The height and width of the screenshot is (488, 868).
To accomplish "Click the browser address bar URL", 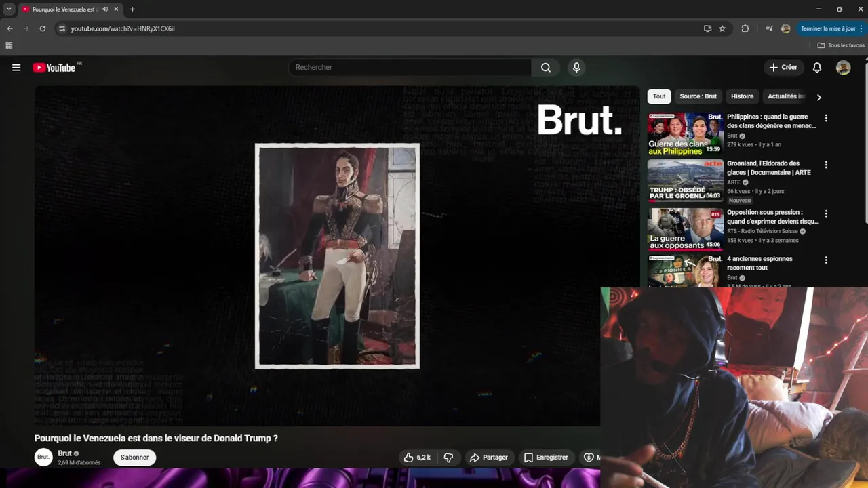I will tap(123, 28).
